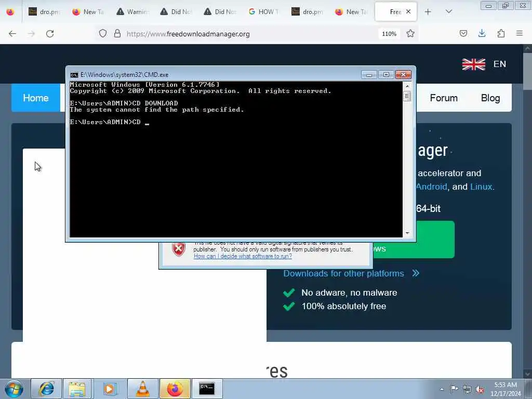Open the Blog menu item

490,98
